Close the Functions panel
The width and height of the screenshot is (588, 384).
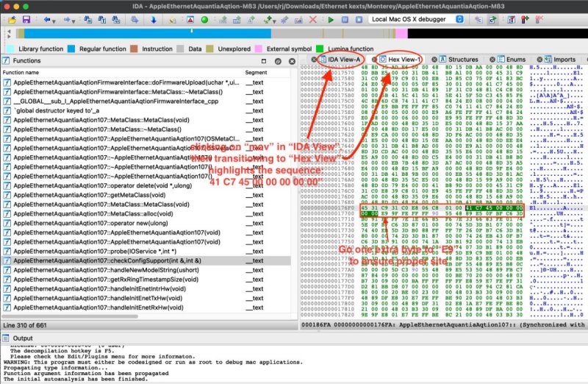point(292,61)
